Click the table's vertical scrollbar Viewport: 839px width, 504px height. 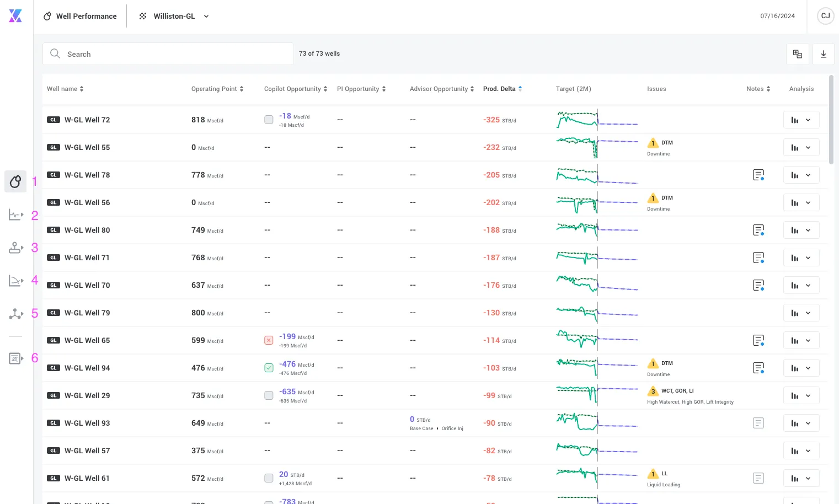click(x=831, y=120)
